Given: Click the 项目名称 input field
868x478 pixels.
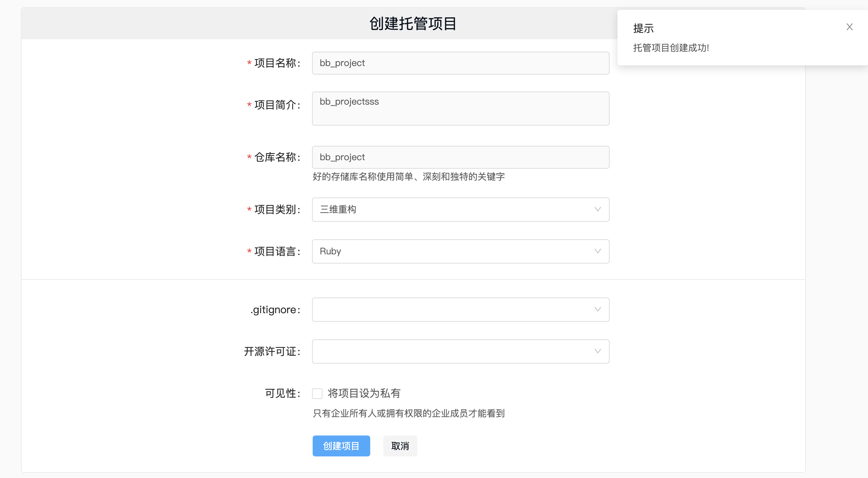Looking at the screenshot, I should pos(460,63).
